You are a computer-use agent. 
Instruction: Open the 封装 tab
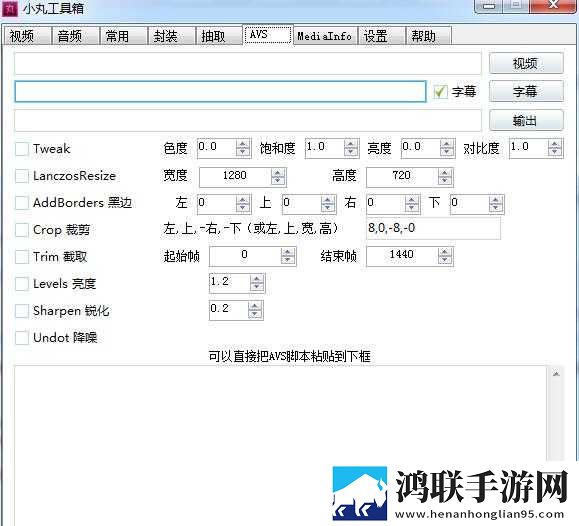click(x=171, y=36)
